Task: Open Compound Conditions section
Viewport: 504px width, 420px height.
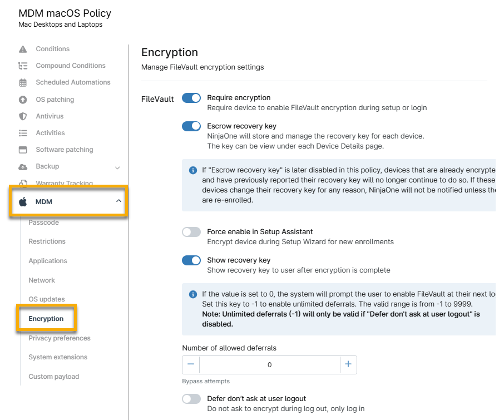Action: pyautogui.click(x=71, y=66)
